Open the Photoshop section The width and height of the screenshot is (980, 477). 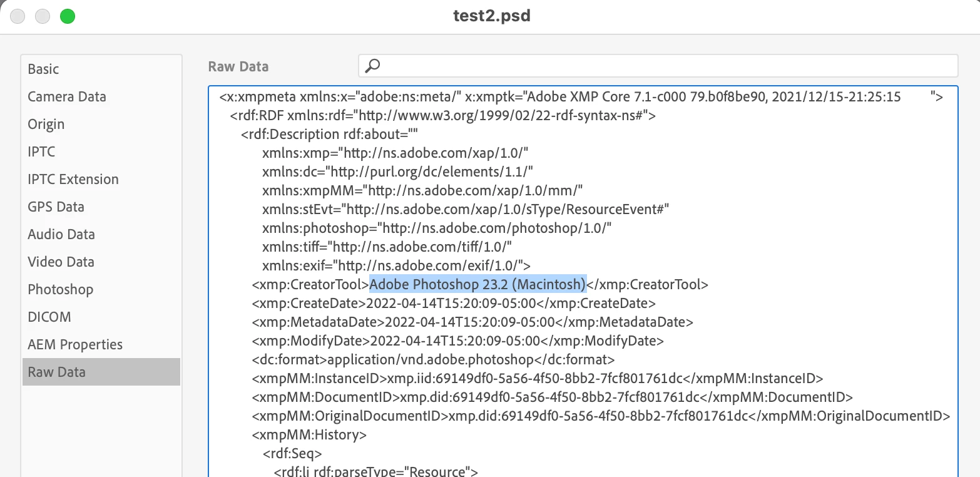(x=101, y=289)
